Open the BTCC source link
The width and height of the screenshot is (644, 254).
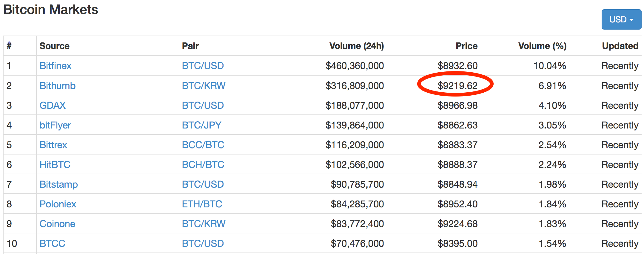(x=52, y=244)
